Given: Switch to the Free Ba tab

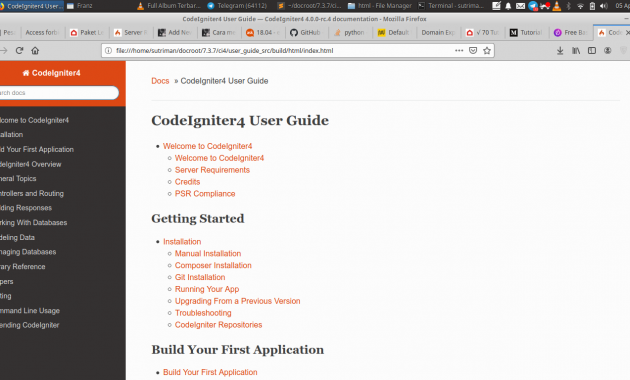Looking at the screenshot, I should coord(571,33).
